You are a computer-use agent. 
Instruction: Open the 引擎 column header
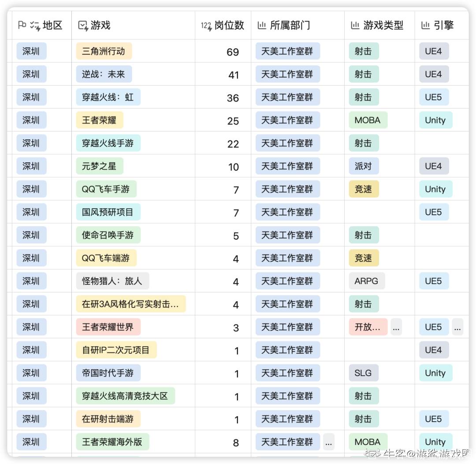click(x=442, y=25)
